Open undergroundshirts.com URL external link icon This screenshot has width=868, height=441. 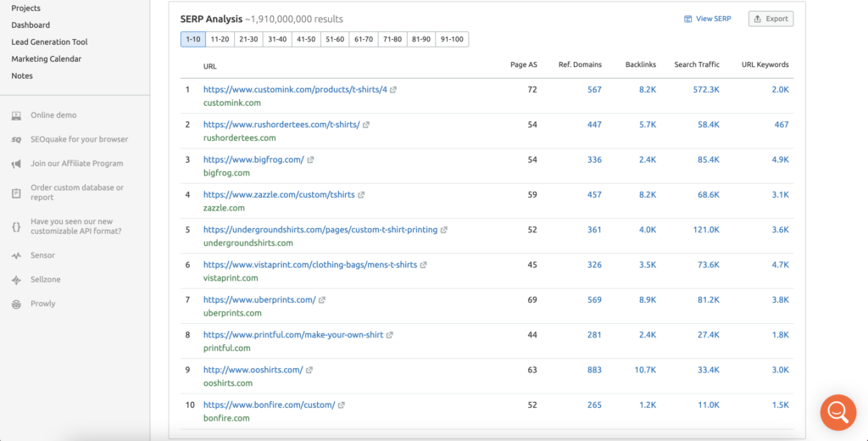(x=444, y=230)
